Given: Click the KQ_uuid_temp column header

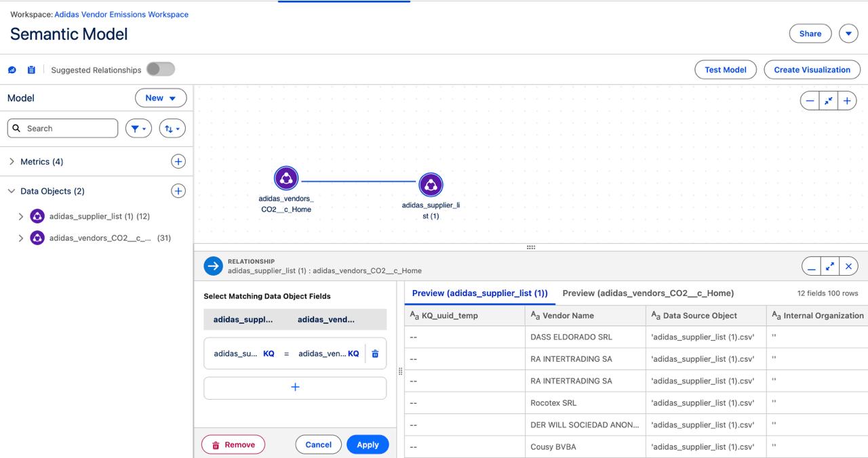Looking at the screenshot, I should click(x=465, y=316).
